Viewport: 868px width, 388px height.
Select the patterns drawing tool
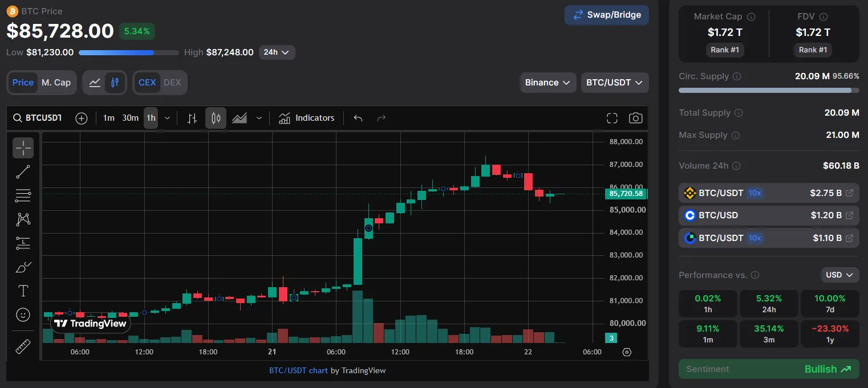[23, 219]
